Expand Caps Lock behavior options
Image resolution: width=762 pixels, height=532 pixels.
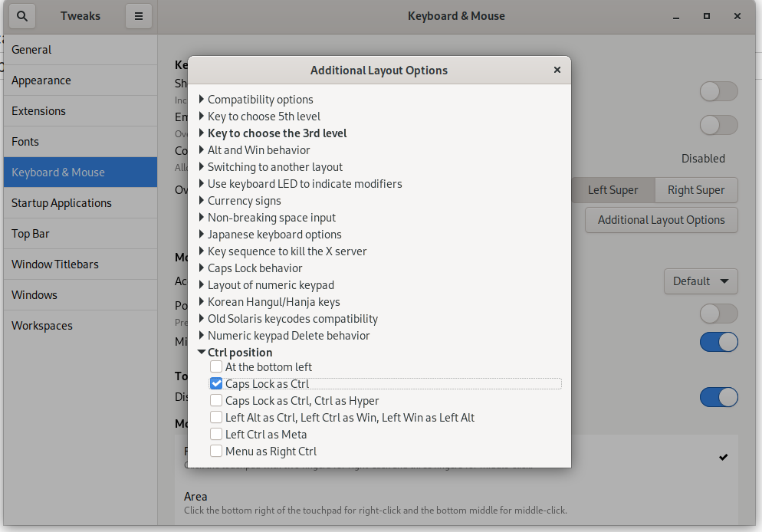click(202, 268)
